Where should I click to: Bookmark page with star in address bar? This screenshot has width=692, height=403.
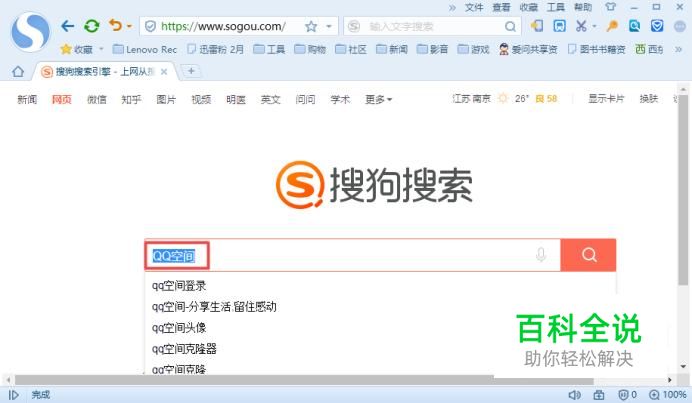tap(311, 26)
